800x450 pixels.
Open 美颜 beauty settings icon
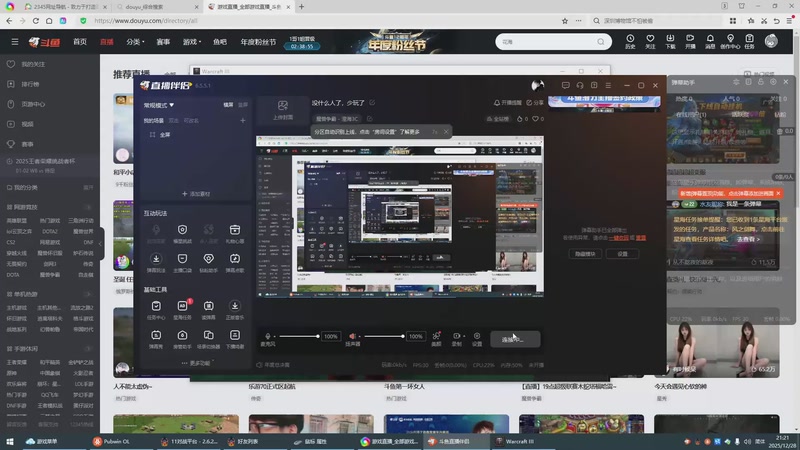(436, 338)
